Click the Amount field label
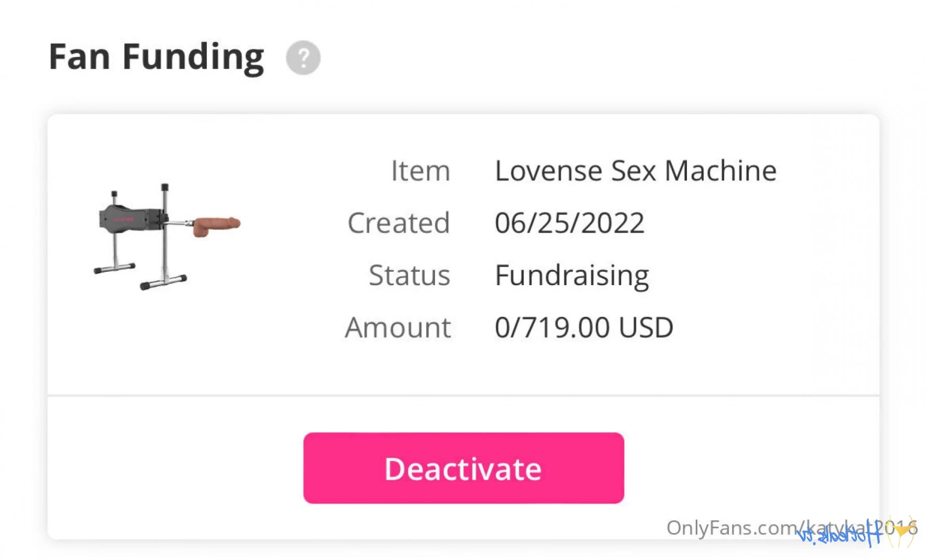Image resolution: width=927 pixels, height=560 pixels. (x=398, y=328)
